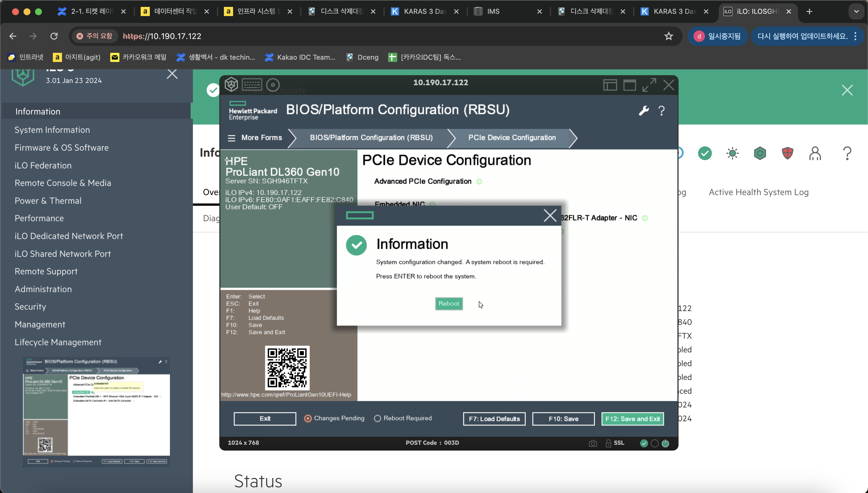
Task: Open Remote Support in sidebar
Action: pyautogui.click(x=46, y=271)
